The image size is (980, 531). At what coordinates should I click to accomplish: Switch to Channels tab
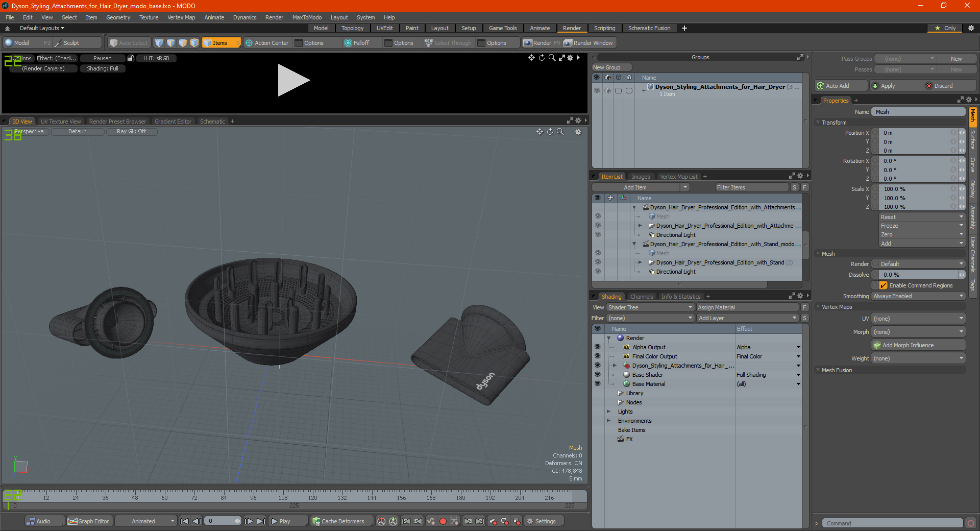641,297
